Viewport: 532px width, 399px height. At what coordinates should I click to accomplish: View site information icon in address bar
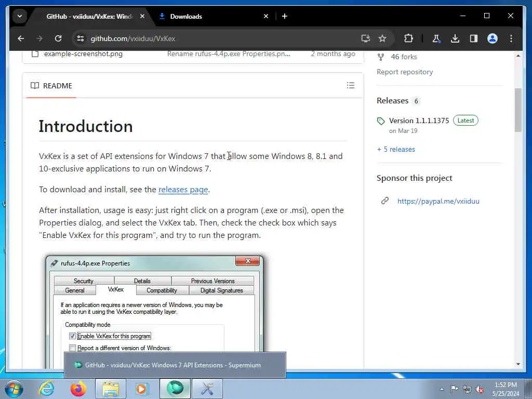tap(81, 38)
